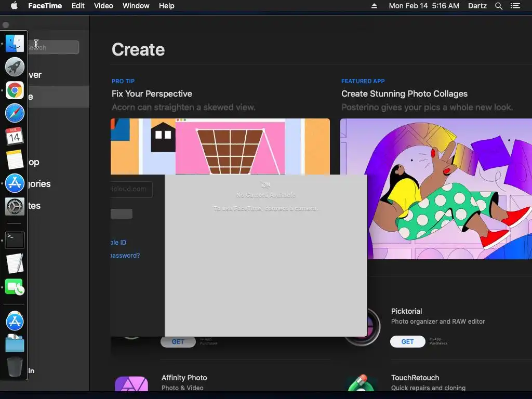Click the icloud.com Apple ID field
The width and height of the screenshot is (532, 399).
pos(131,189)
